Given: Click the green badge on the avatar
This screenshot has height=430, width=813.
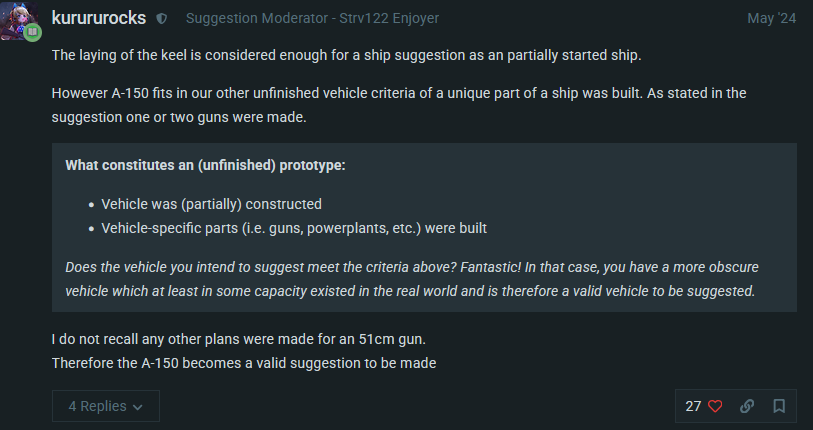Looking at the screenshot, I should click(33, 32).
